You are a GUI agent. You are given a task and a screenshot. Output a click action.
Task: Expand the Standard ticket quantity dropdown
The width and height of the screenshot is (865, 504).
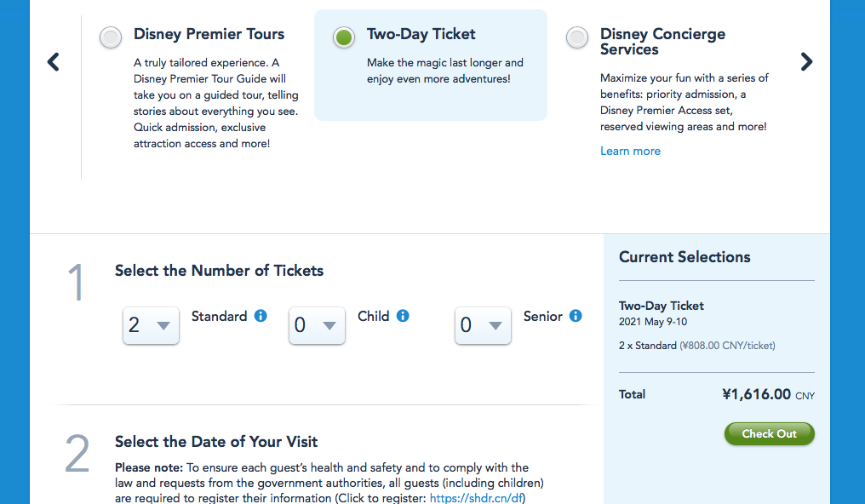pyautogui.click(x=151, y=325)
